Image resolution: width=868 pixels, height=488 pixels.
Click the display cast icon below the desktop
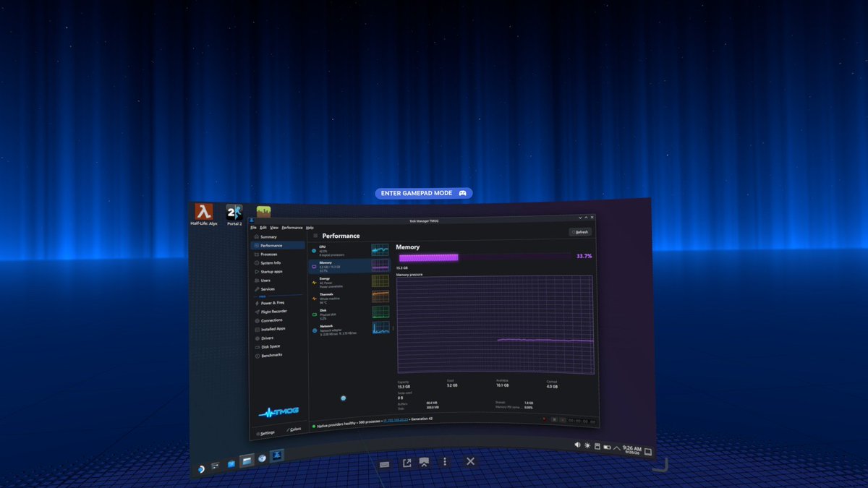tap(425, 463)
